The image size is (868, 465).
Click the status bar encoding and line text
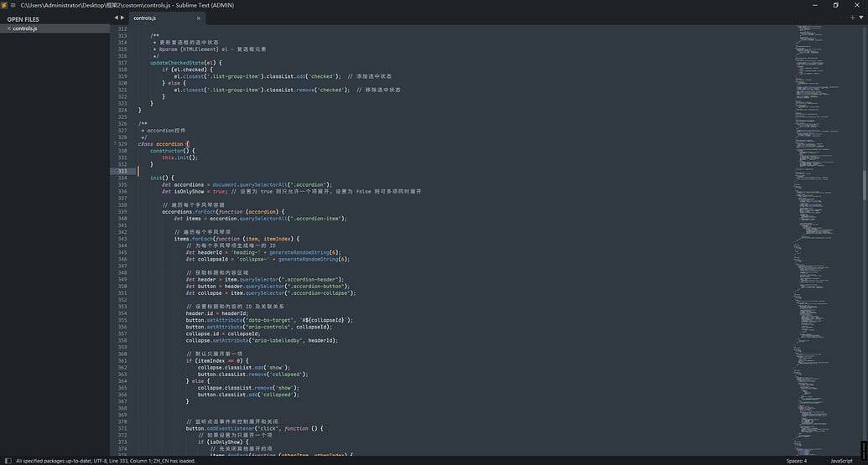pos(106,460)
